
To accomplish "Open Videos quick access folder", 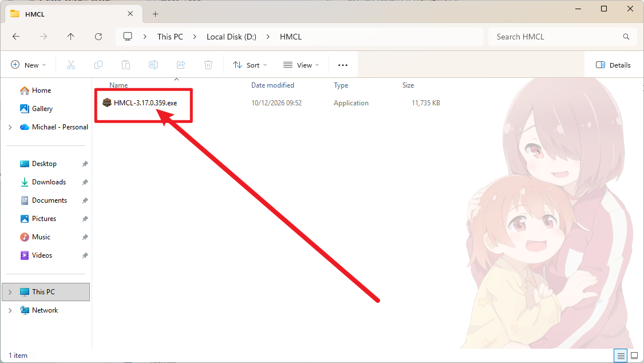I will click(42, 255).
